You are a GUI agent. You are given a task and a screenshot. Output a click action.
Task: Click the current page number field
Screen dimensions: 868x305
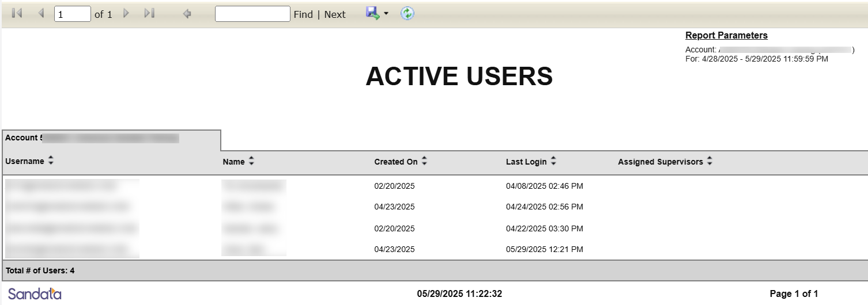pos(72,14)
